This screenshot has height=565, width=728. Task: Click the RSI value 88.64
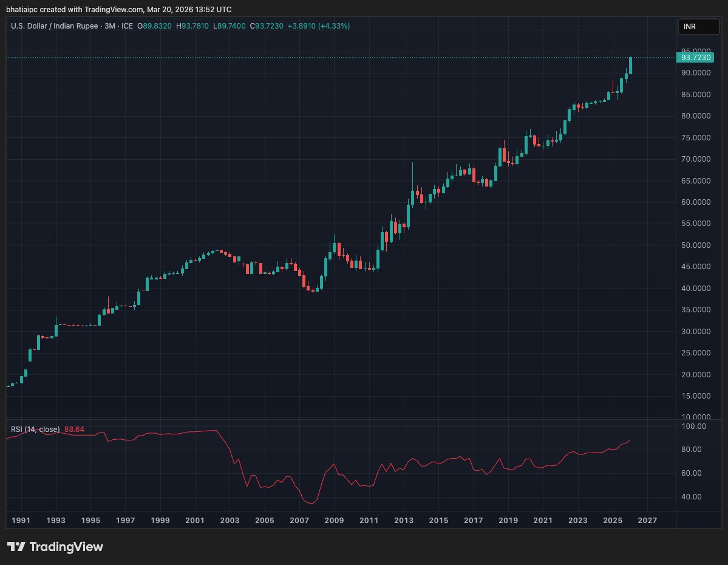pyautogui.click(x=74, y=430)
